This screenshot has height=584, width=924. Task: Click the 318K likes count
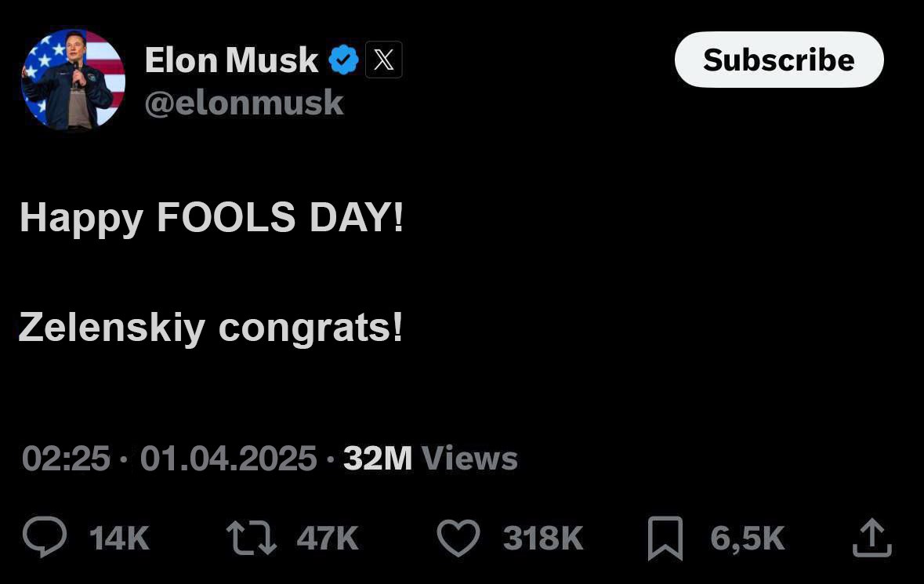[x=543, y=539]
